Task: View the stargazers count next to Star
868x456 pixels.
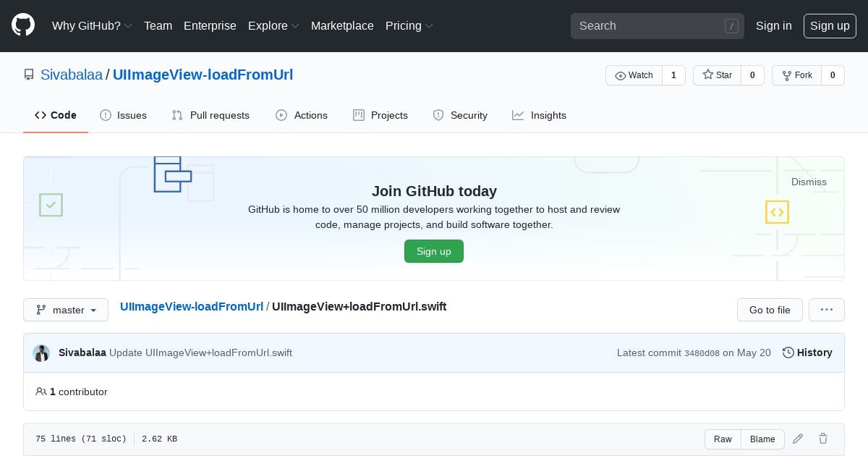Action: 752,75
